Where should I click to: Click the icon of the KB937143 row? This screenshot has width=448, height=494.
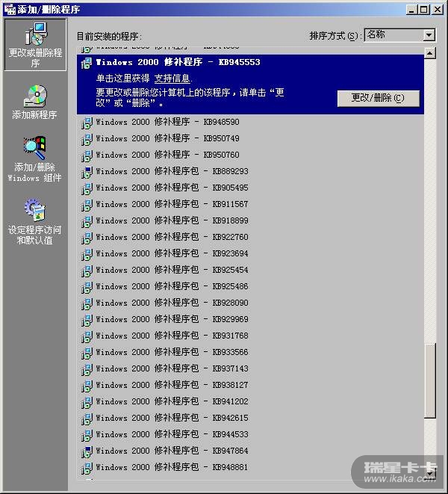coord(87,369)
